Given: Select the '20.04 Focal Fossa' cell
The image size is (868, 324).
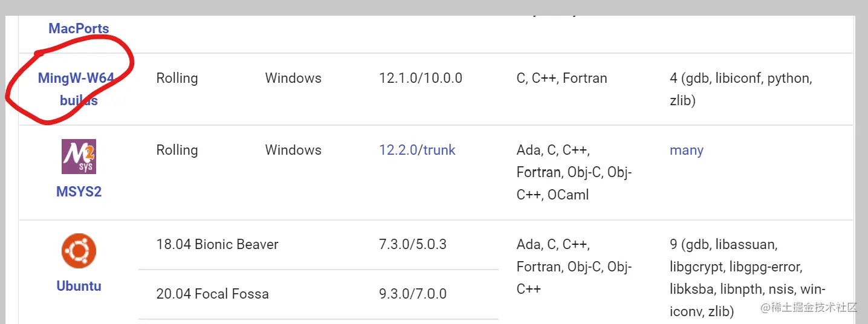Looking at the screenshot, I should [x=212, y=294].
